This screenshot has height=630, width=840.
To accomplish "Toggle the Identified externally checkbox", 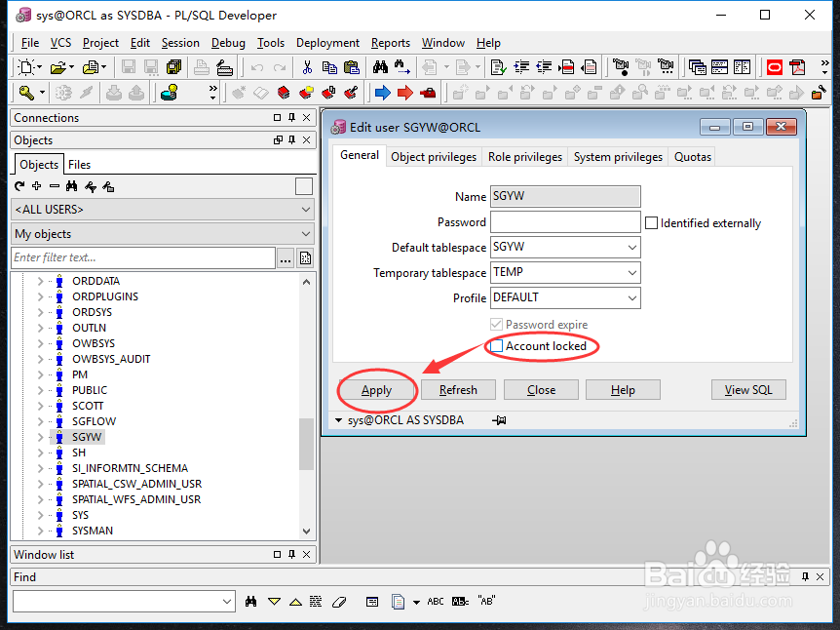I will 651,223.
